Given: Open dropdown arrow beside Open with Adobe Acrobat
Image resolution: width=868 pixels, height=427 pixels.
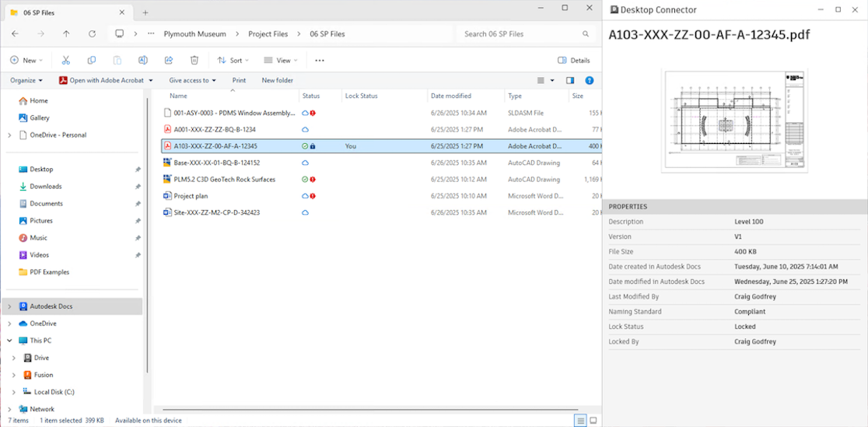Looking at the screenshot, I should point(151,80).
